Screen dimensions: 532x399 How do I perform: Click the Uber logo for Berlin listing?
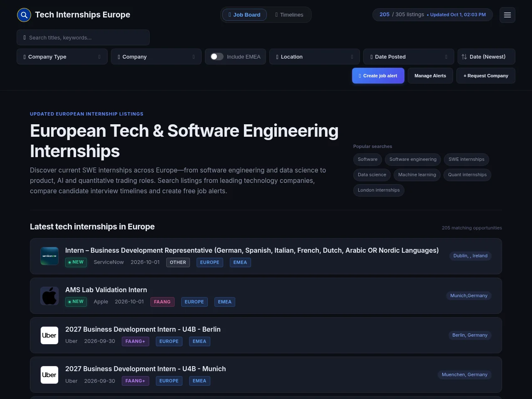pyautogui.click(x=49, y=335)
